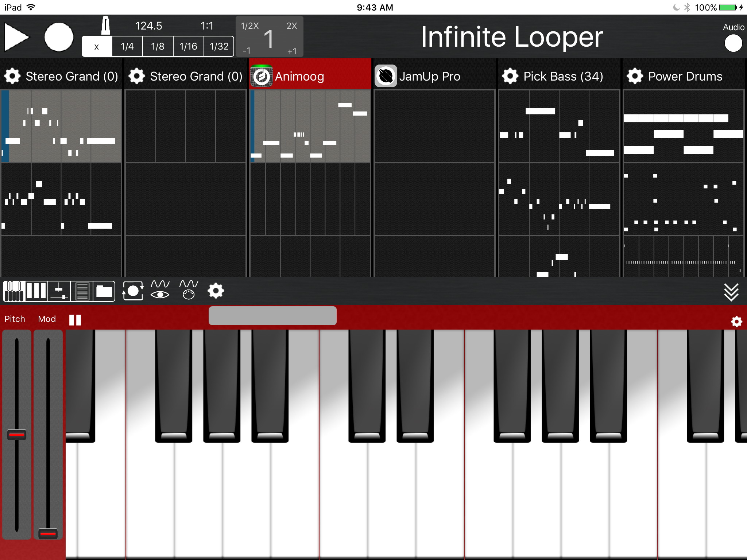The height and width of the screenshot is (560, 747).
Task: Tap the Wi-Fi status icon
Action: [x=31, y=7]
